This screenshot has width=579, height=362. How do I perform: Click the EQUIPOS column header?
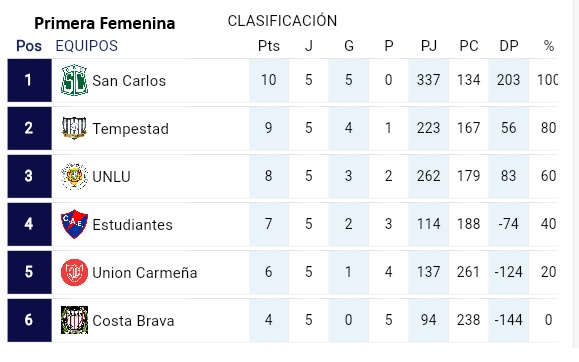[x=86, y=46]
